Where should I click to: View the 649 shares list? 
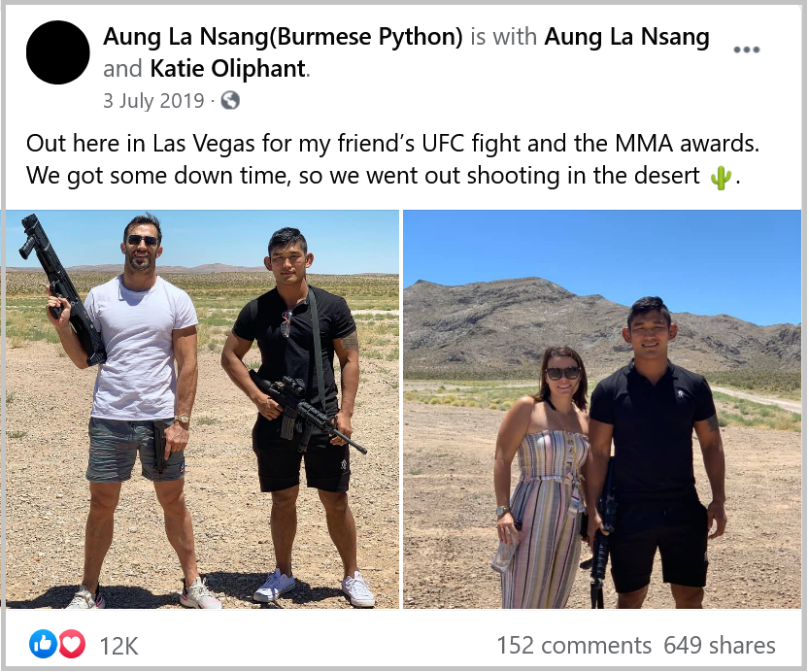(720, 645)
